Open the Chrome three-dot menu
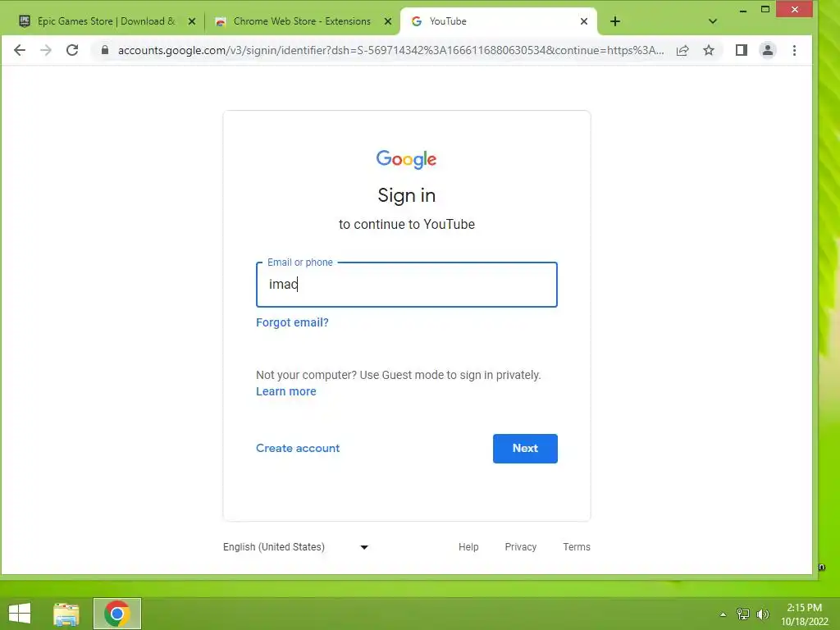The width and height of the screenshot is (840, 630). 794,50
